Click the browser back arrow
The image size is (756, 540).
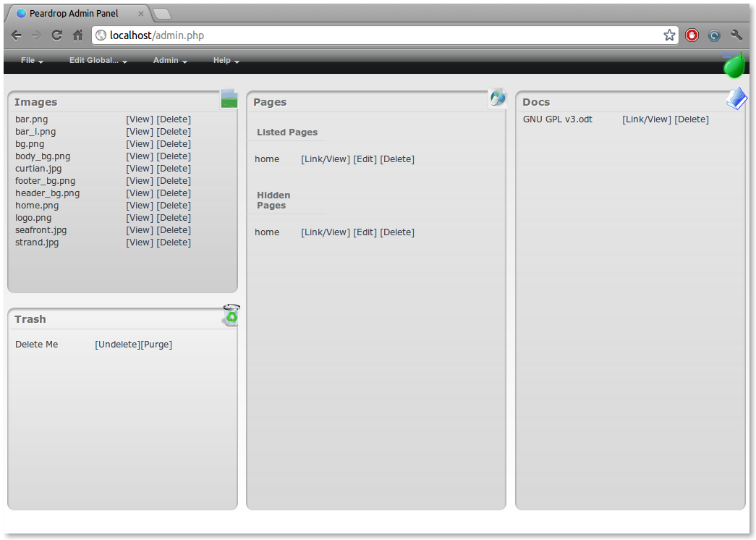[x=17, y=35]
